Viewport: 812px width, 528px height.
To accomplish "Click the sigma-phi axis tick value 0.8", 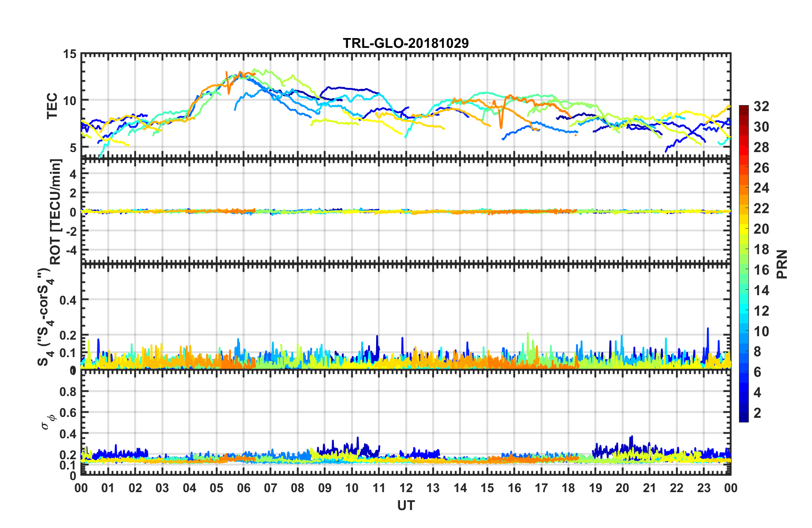I will click(68, 392).
